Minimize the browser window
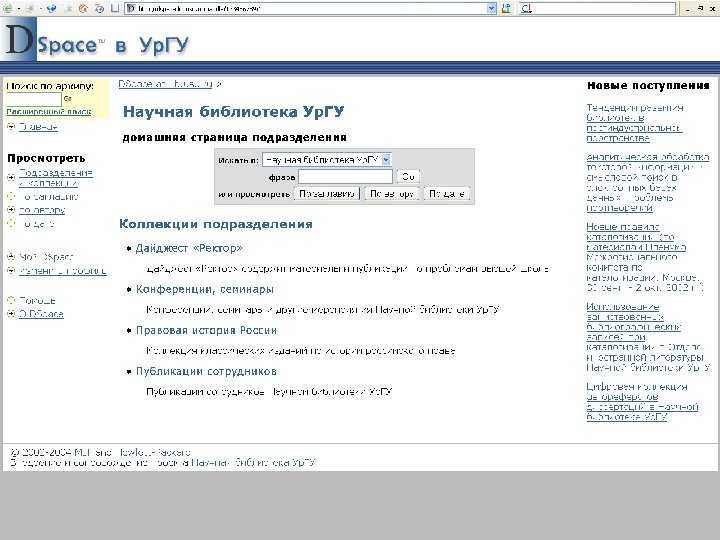 (687, 8)
